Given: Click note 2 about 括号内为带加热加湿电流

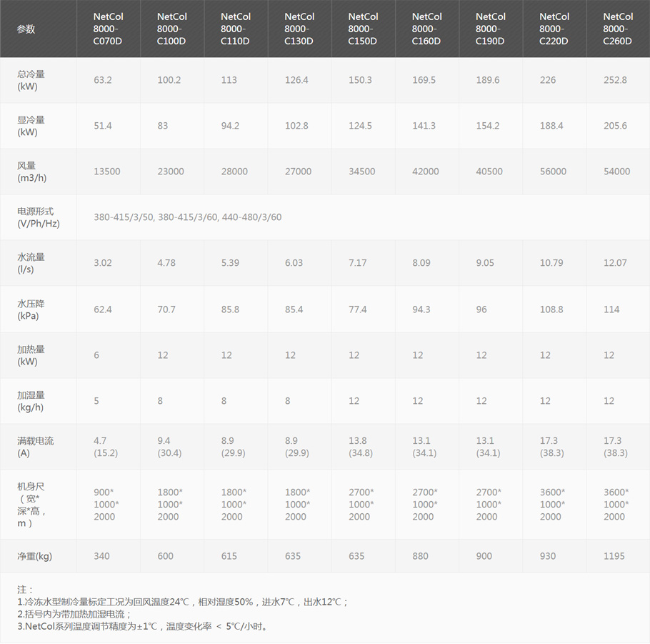Looking at the screenshot, I should pyautogui.click(x=74, y=614).
